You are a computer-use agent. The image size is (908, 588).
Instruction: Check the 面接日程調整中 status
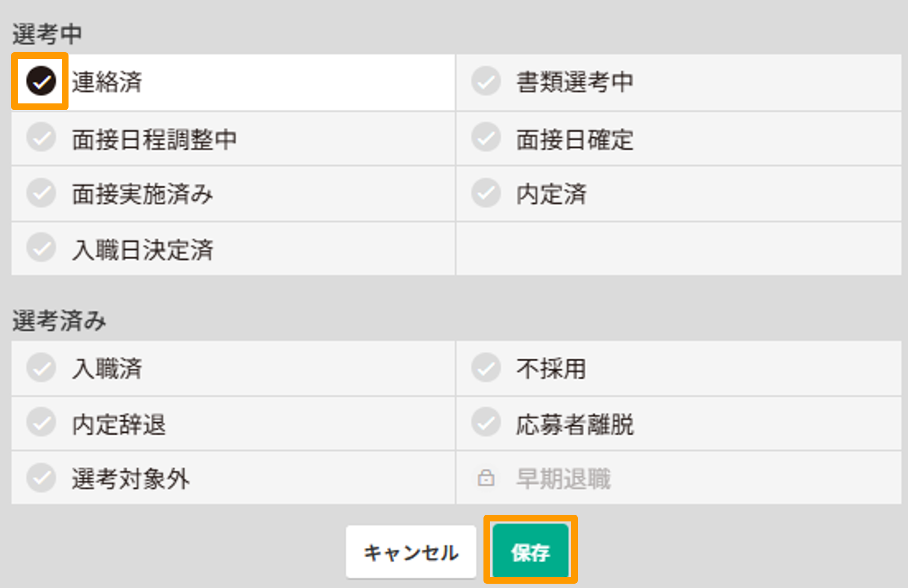[41, 138]
